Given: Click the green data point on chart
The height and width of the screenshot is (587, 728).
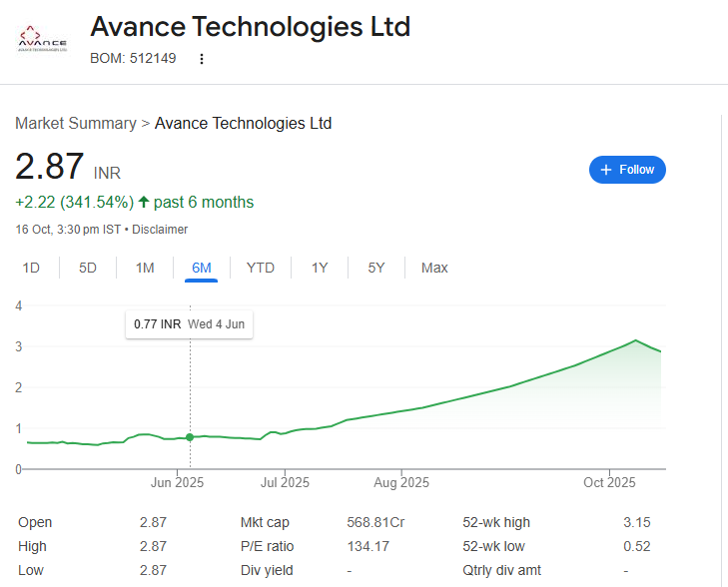Looking at the screenshot, I should pyautogui.click(x=190, y=437).
